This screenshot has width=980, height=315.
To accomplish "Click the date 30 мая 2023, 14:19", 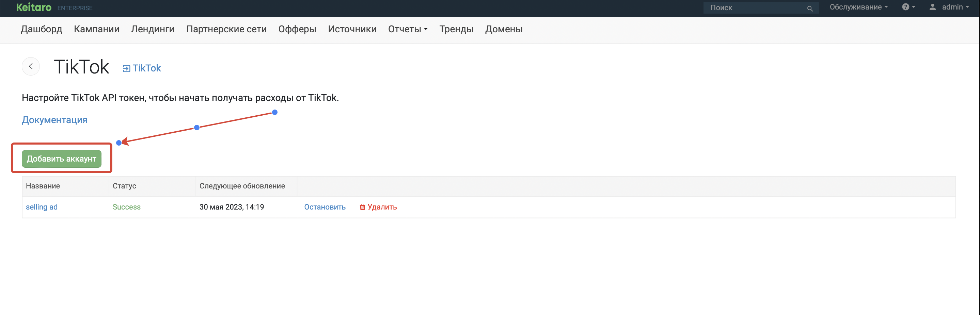I will 232,207.
